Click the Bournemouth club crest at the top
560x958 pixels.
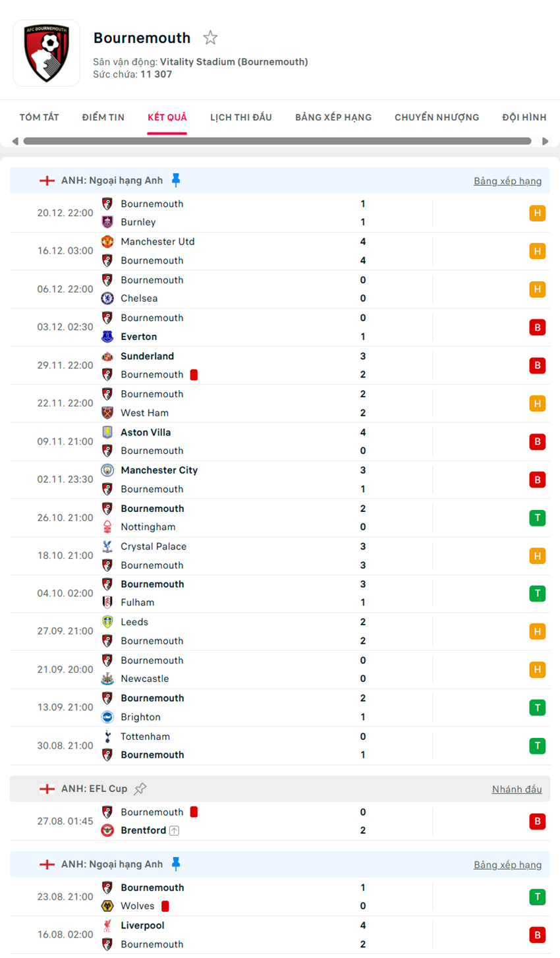tap(46, 53)
